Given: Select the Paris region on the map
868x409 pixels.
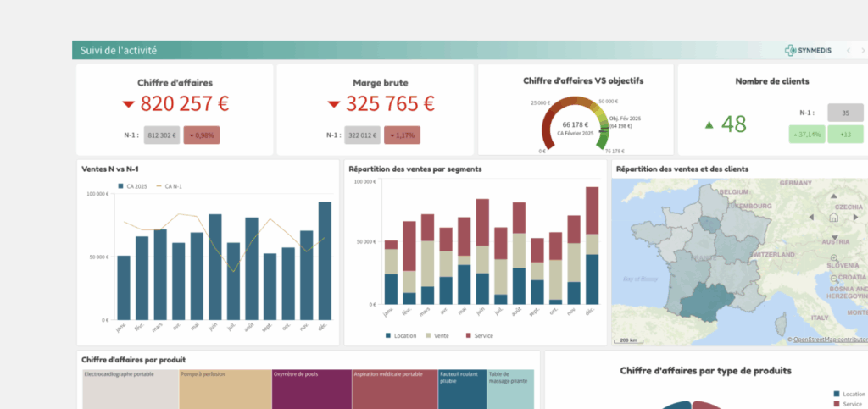Looking at the screenshot, I should pyautogui.click(x=710, y=222).
